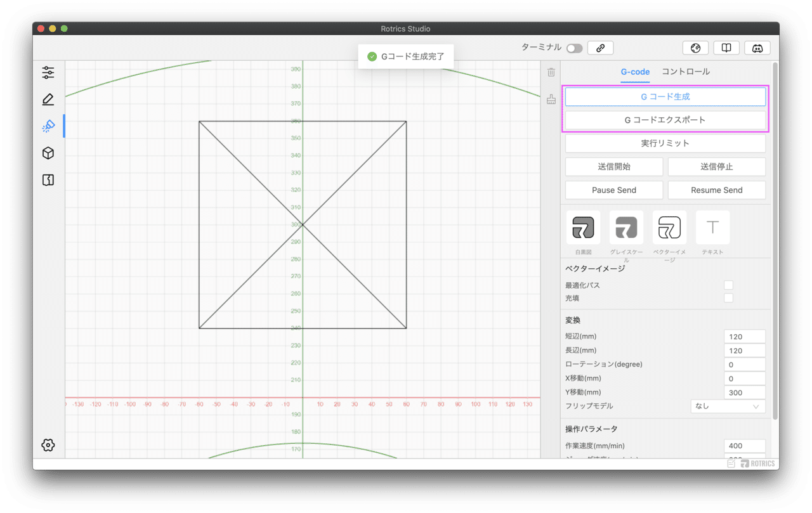Click the ベクターイメージ section heading
812x513 pixels.
point(595,268)
